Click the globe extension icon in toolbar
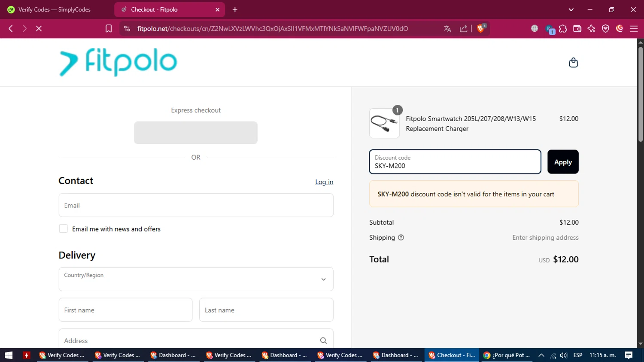Screen dimensions: 644x362 pos(535,28)
